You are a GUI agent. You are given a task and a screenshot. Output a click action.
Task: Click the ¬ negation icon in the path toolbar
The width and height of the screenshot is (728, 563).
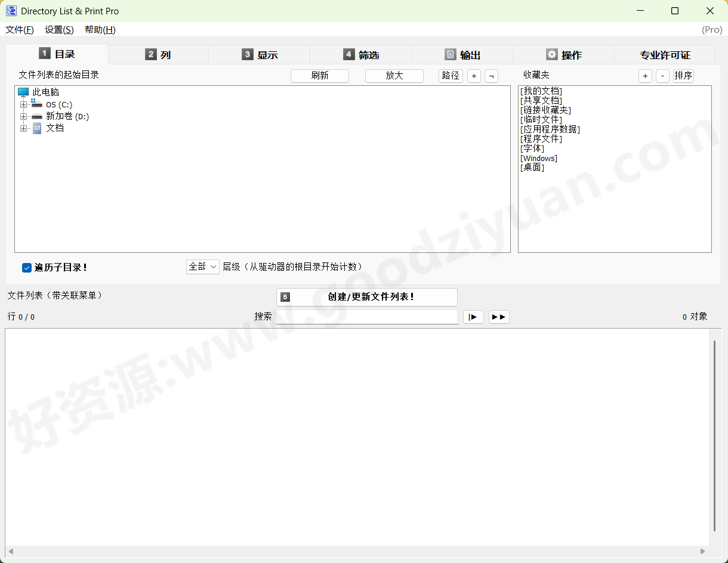491,76
